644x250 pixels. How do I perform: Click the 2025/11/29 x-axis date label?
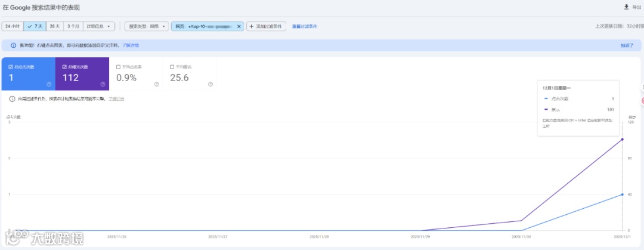pos(420,237)
